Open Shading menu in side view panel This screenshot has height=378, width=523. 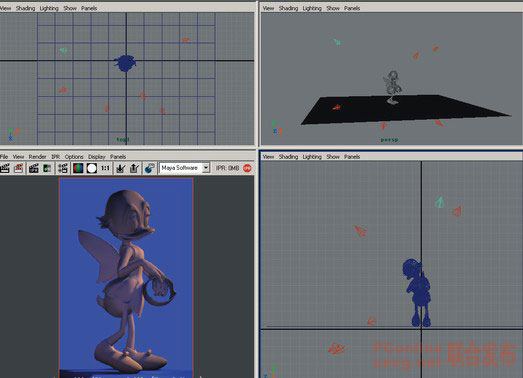[288, 156]
